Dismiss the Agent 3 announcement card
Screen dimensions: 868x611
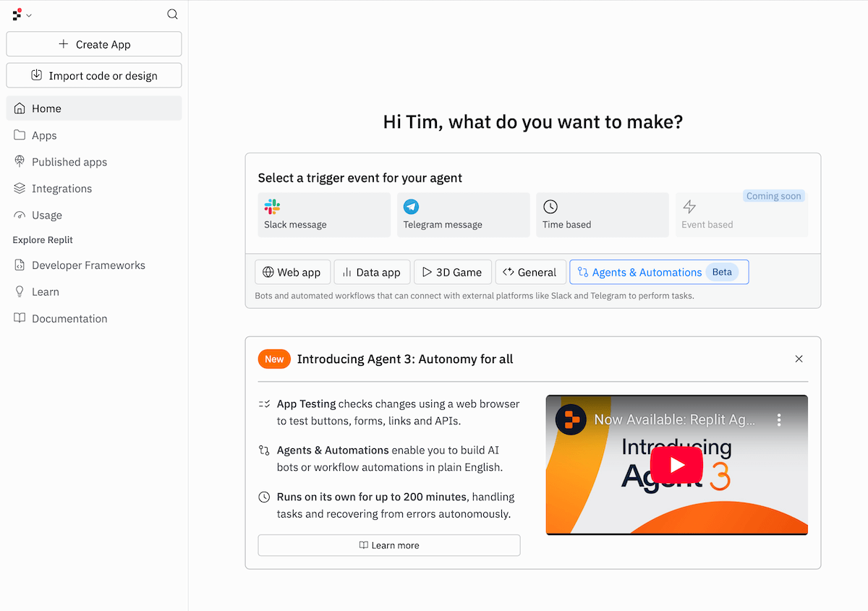(799, 359)
